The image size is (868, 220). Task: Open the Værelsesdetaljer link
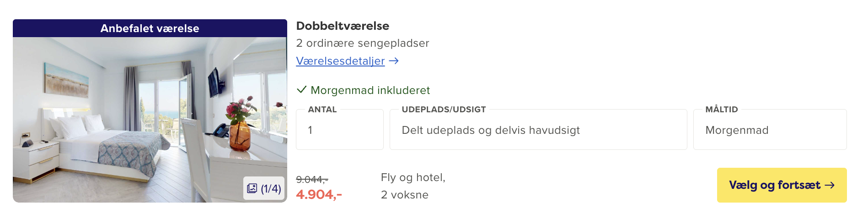[x=340, y=61]
